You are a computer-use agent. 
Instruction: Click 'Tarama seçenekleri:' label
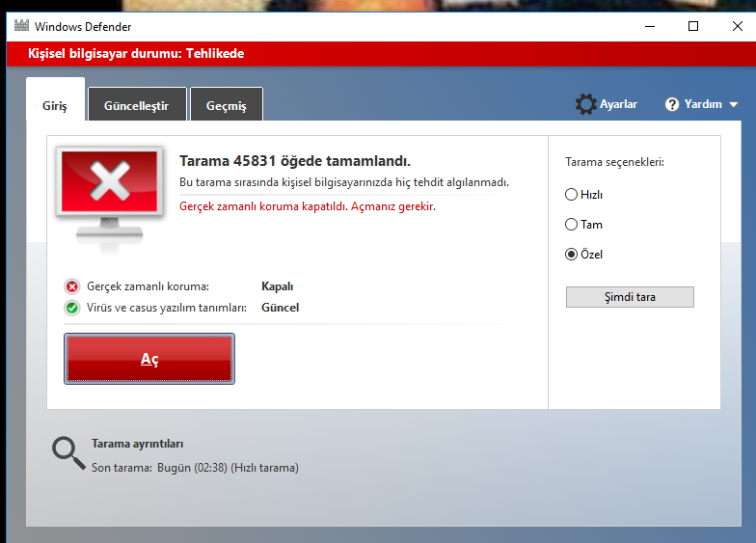(x=615, y=162)
